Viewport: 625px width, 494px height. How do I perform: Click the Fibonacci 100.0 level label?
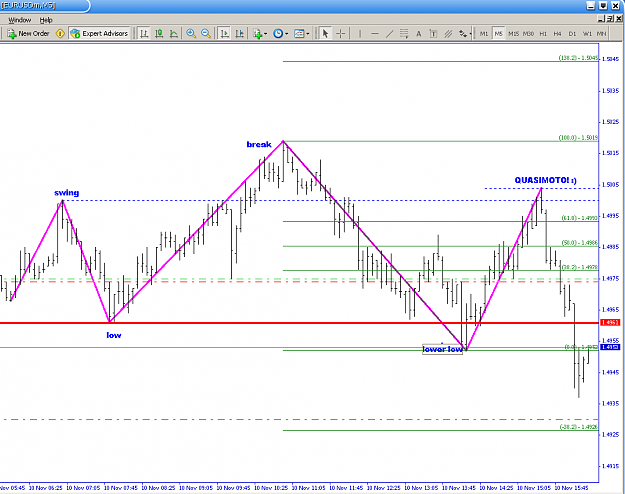[x=578, y=138]
